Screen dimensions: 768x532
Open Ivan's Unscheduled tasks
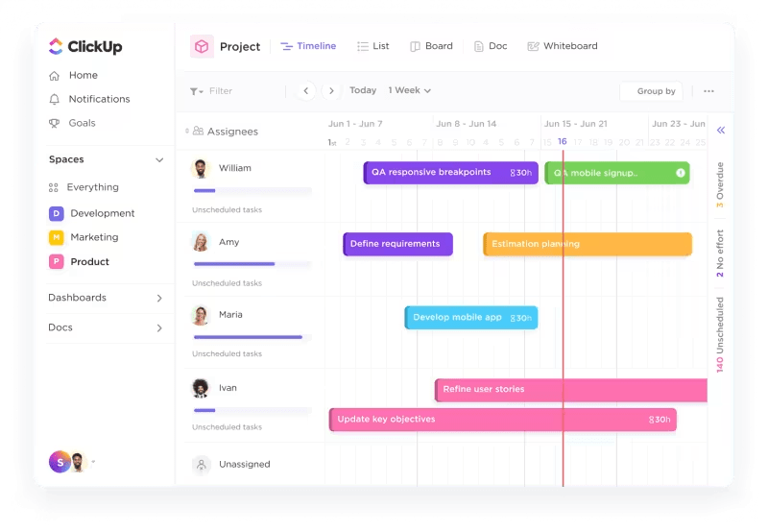point(227,427)
